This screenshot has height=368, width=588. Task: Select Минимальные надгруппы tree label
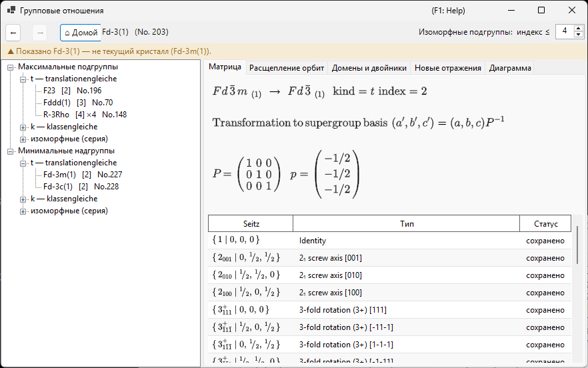coord(66,151)
